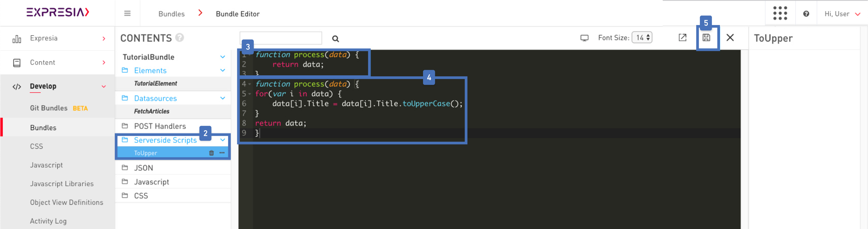Toggle the hamburger sidebar menu
The width and height of the screenshot is (868, 229).
pos(127,13)
